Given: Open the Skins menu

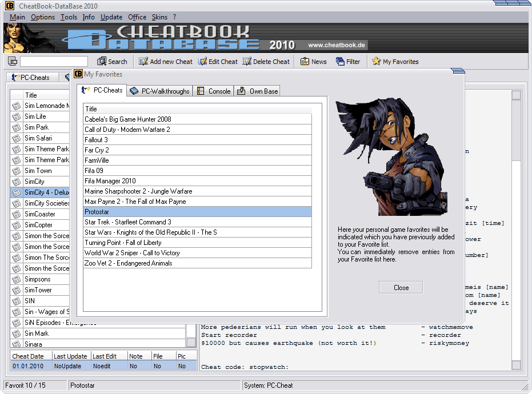Looking at the screenshot, I should (x=159, y=17).
